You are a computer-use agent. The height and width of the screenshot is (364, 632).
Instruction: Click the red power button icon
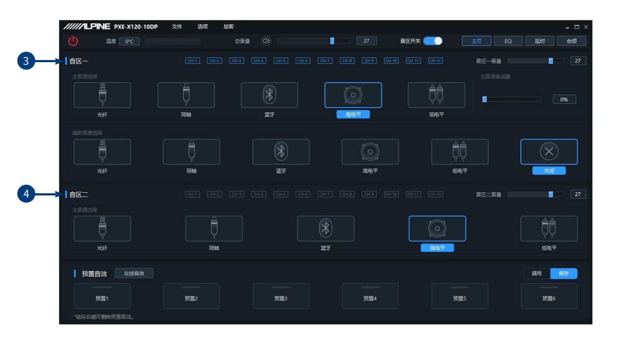pyautogui.click(x=73, y=41)
